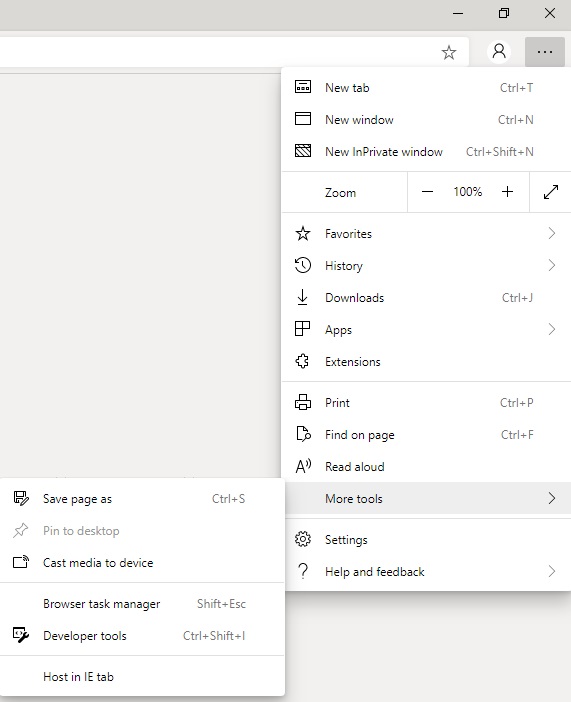Viewport: 571px width, 702px height.
Task: Click the Developer tools icon
Action: point(21,635)
